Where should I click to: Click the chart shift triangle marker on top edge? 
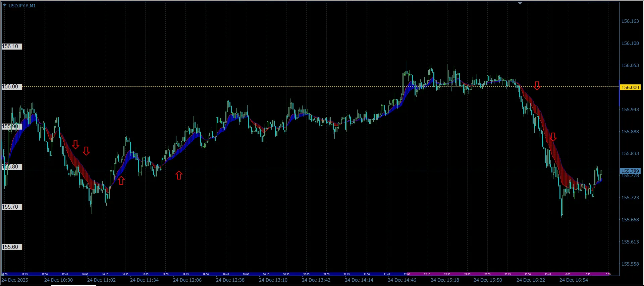point(520,3)
